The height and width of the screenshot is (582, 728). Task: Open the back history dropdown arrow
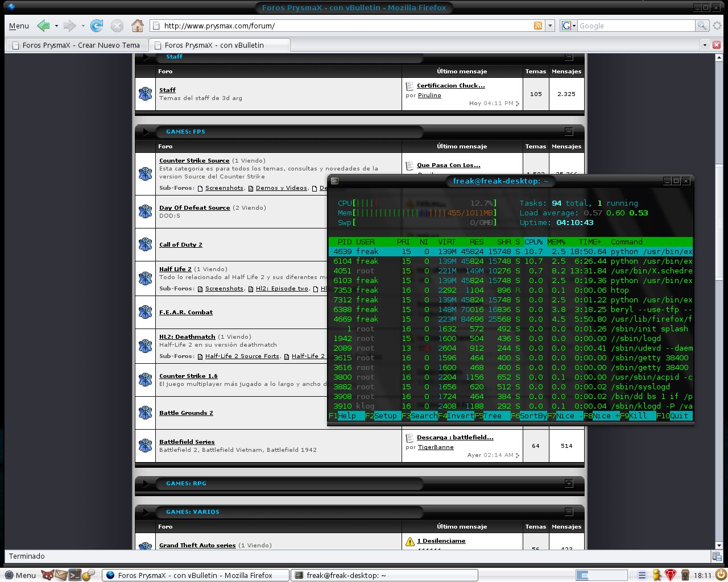click(56, 26)
